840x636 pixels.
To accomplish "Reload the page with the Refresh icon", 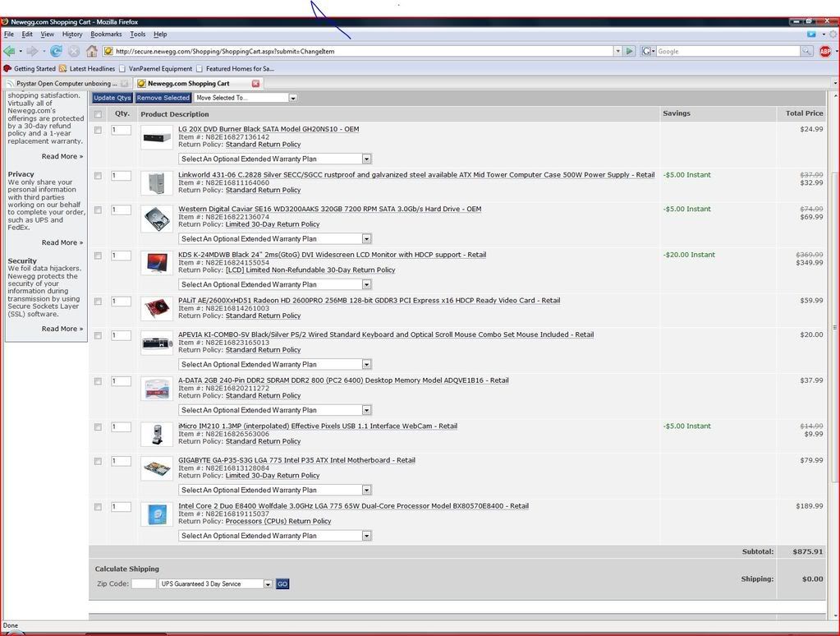I will (56, 51).
